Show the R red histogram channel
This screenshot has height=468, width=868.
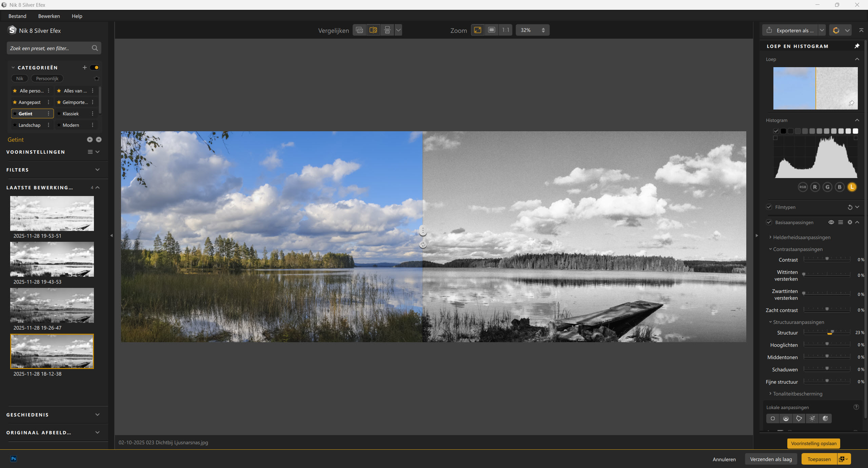(815, 187)
